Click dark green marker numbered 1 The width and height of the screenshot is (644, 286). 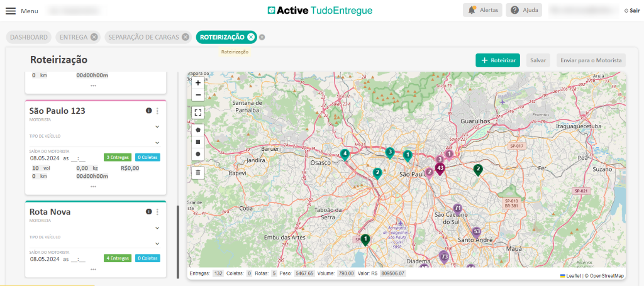pos(365,239)
